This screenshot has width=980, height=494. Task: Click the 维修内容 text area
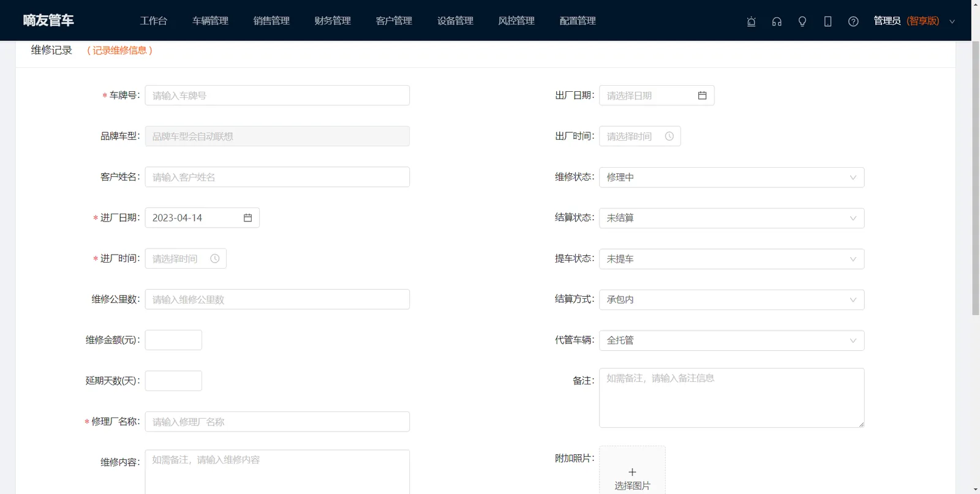pos(277,472)
